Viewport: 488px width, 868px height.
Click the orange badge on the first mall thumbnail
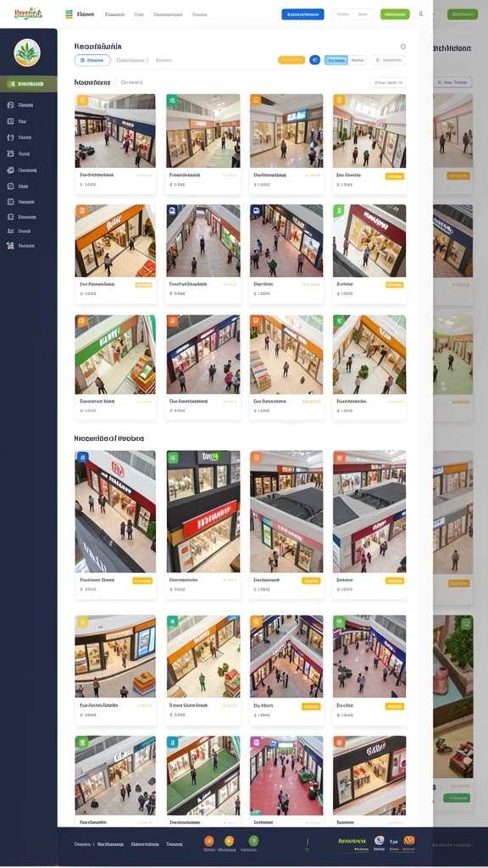tap(82, 100)
